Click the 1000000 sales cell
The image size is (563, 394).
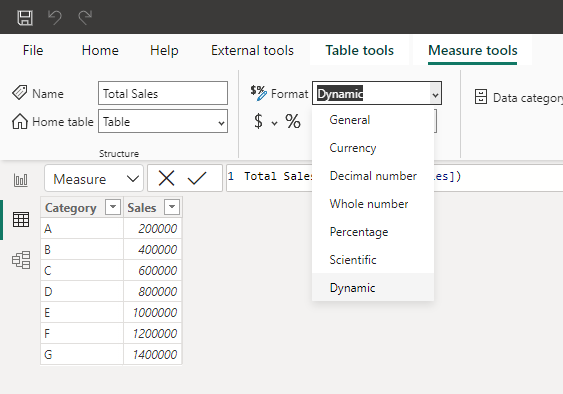[153, 312]
